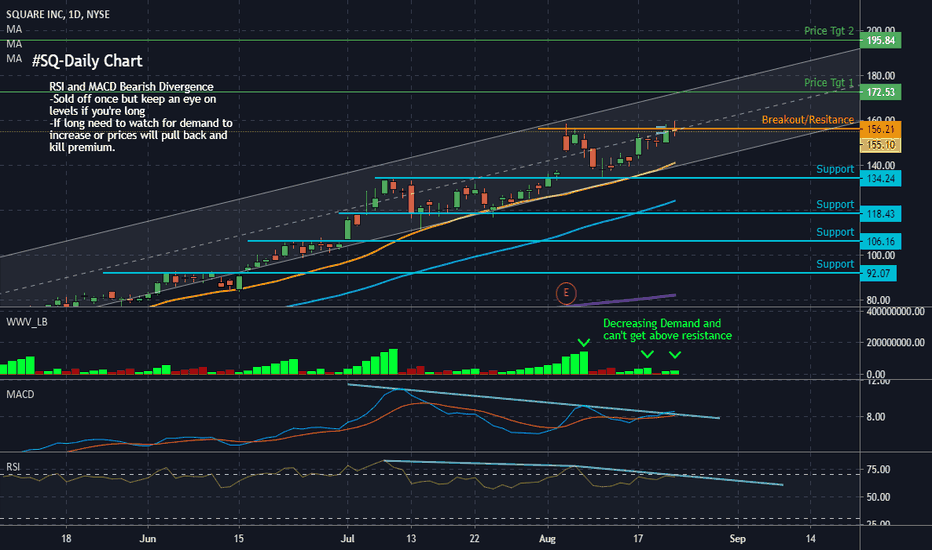Viewport: 932px width, 550px height.
Task: Click the 75.00 value on the RSI scale
Action: [x=879, y=470]
